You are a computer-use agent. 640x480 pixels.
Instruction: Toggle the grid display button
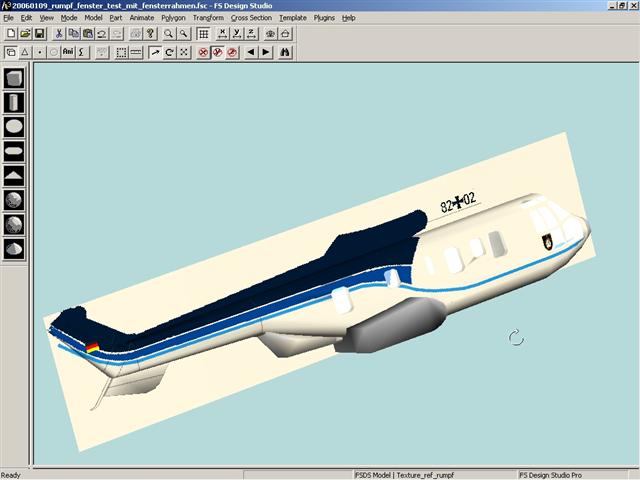tap(203, 34)
